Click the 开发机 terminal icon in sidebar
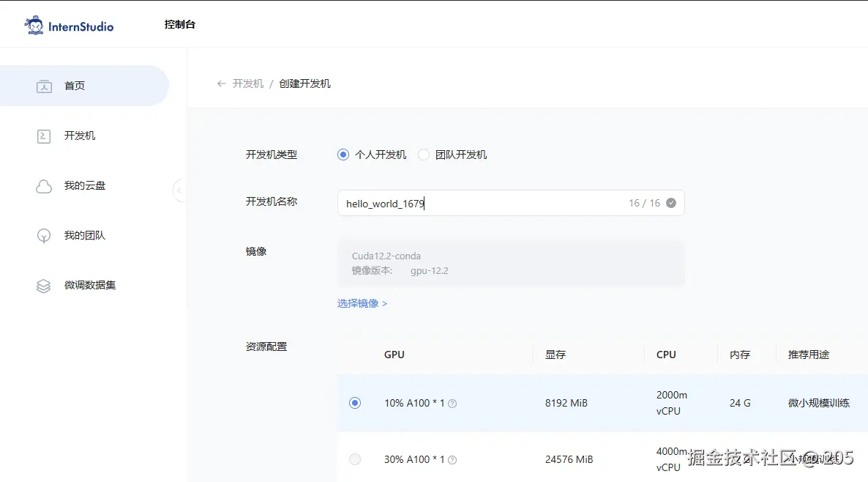Screen dimensions: 868x482 click(44, 136)
